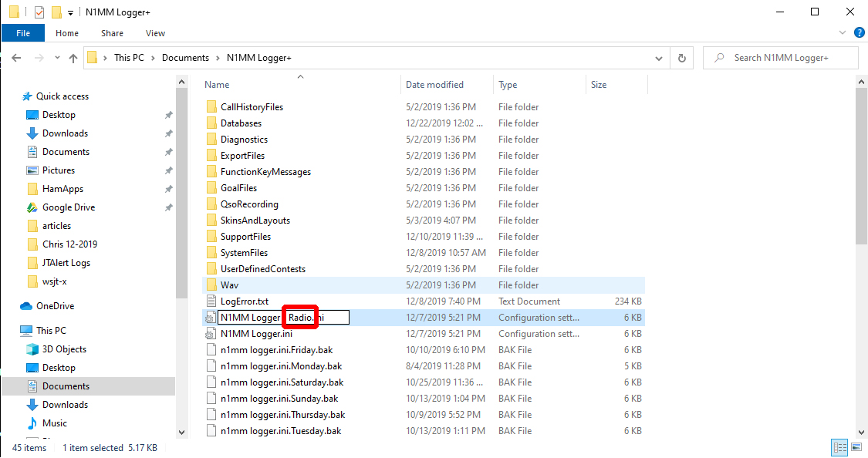Select Chris 12-2019 folder in sidebar
The width and height of the screenshot is (868, 458).
(x=69, y=244)
